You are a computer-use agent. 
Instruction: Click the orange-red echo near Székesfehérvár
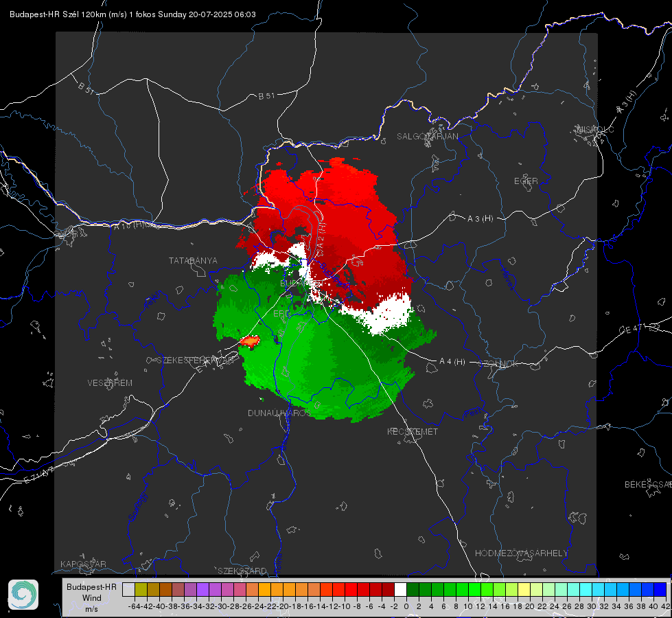tap(249, 341)
